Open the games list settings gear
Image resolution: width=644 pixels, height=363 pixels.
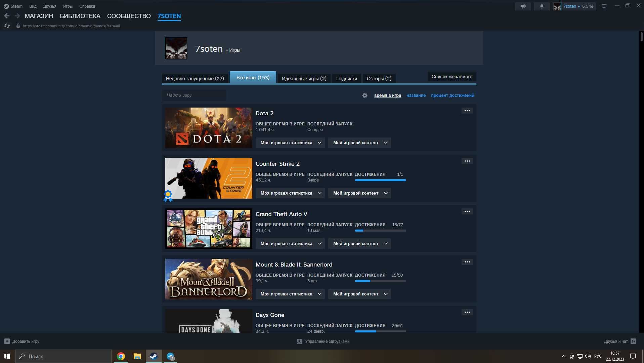pyautogui.click(x=365, y=95)
